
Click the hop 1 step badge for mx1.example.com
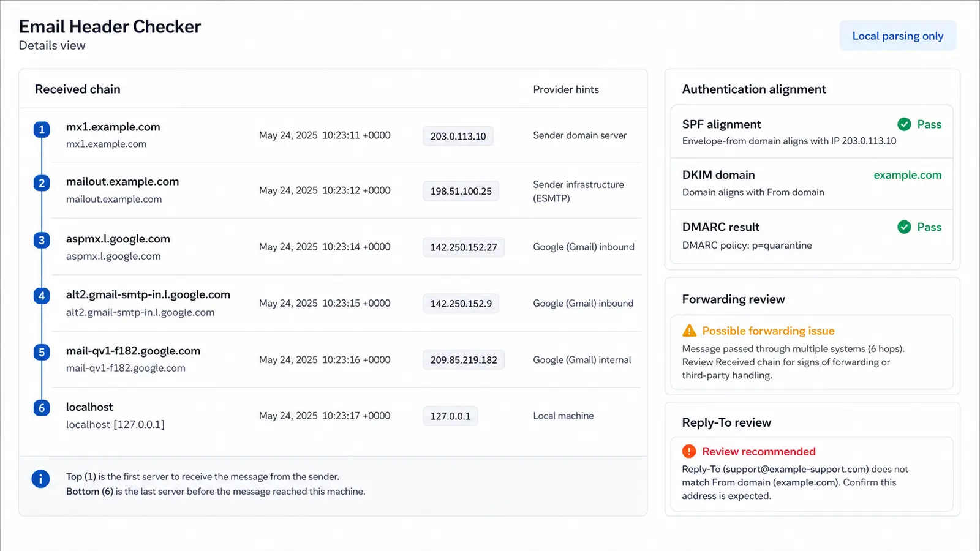pyautogui.click(x=42, y=130)
